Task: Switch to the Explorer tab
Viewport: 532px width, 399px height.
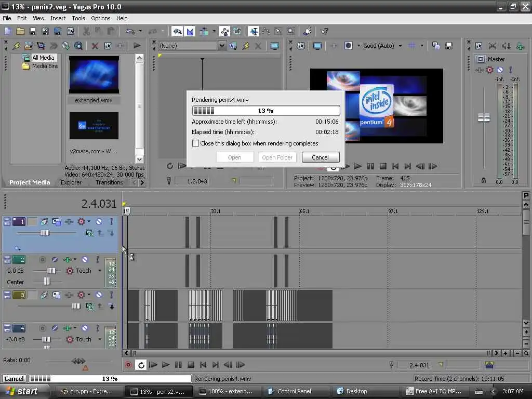Action: 71,182
